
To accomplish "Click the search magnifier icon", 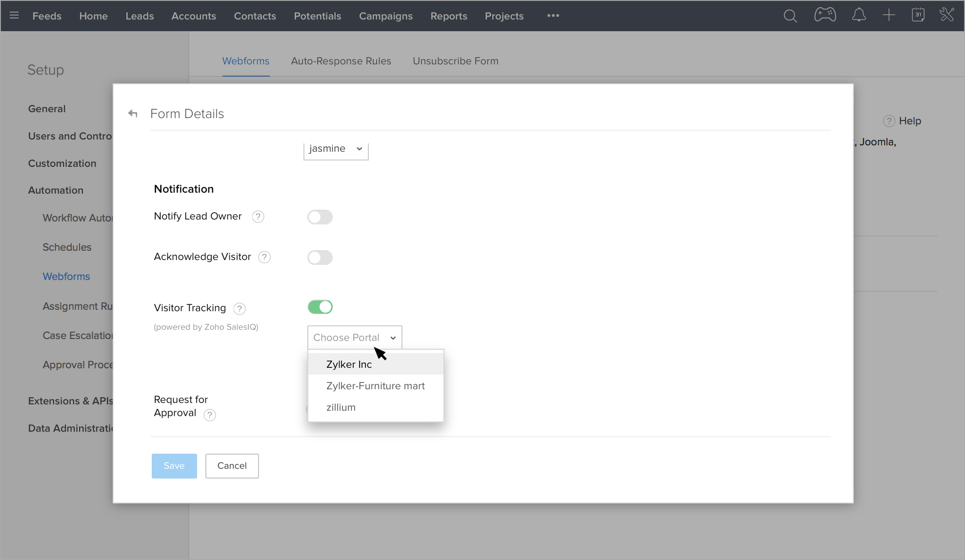I will pos(790,16).
